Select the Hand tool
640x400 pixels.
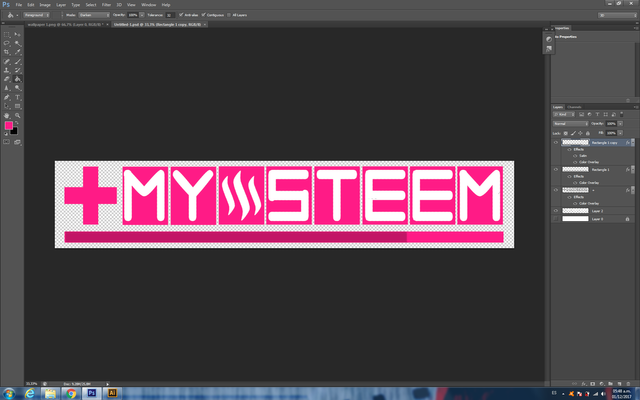(7, 116)
